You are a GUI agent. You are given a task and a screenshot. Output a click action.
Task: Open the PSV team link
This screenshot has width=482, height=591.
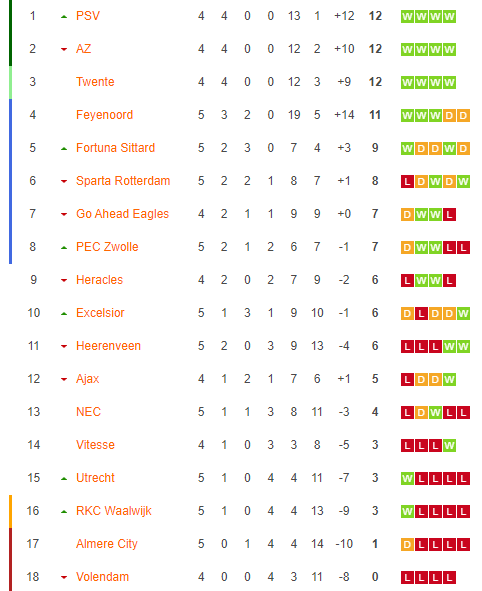(88, 16)
